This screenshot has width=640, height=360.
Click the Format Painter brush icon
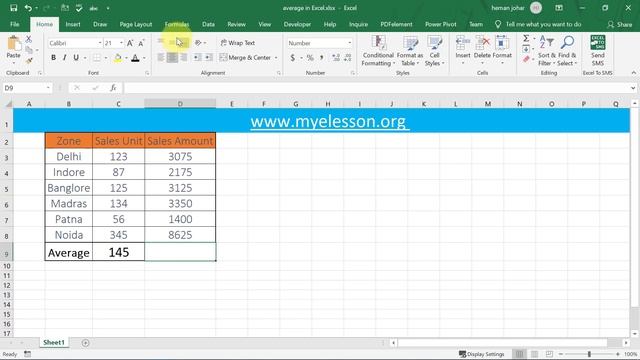[29, 60]
